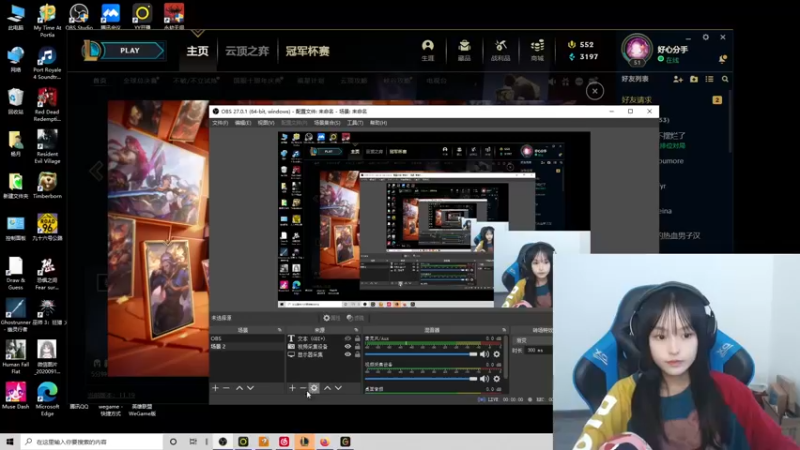Expand 好友请求 friend requests
The height and width of the screenshot is (450, 800).
637,99
